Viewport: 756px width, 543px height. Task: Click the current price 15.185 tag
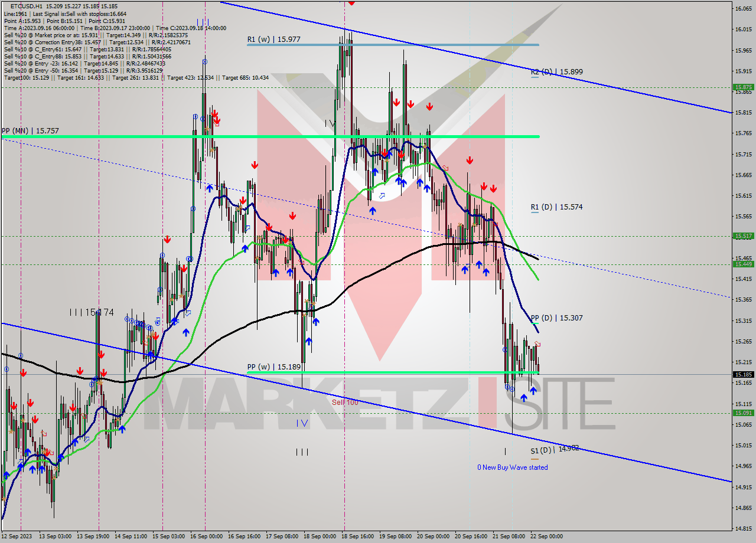click(743, 374)
